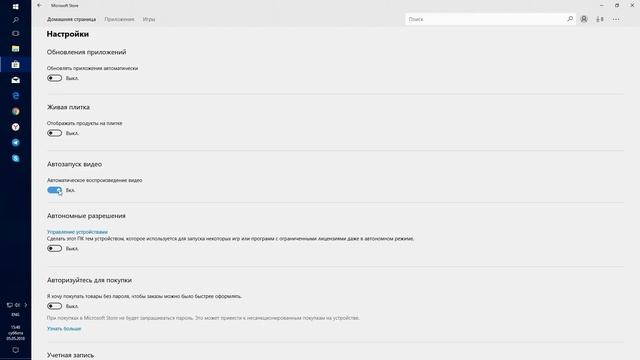
Task: Toggle offline permissions switch
Action: coord(54,249)
